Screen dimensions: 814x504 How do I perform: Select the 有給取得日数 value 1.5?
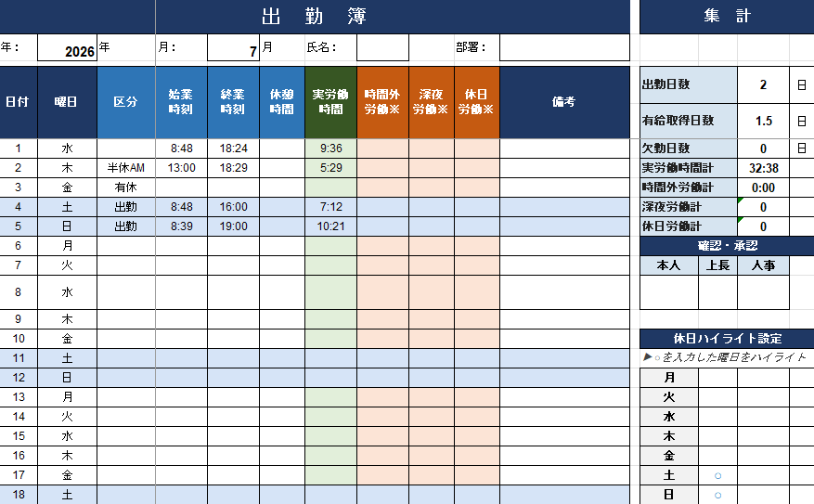(763, 121)
